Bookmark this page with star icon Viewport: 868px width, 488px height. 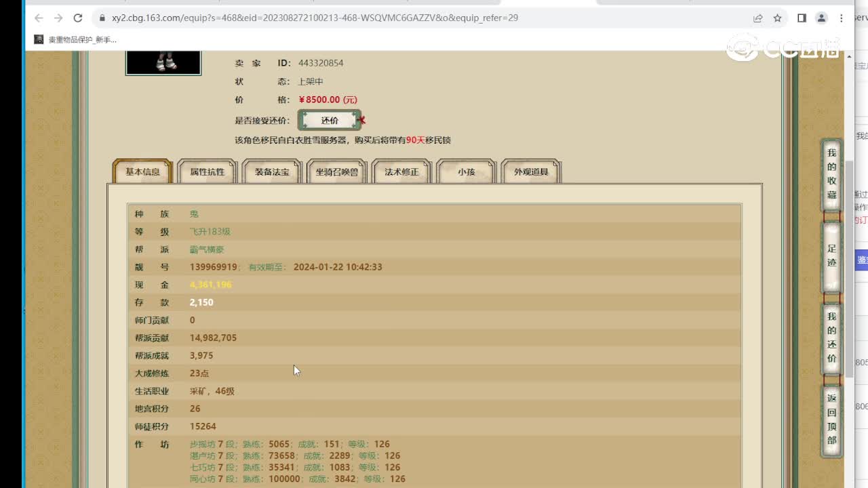[777, 18]
